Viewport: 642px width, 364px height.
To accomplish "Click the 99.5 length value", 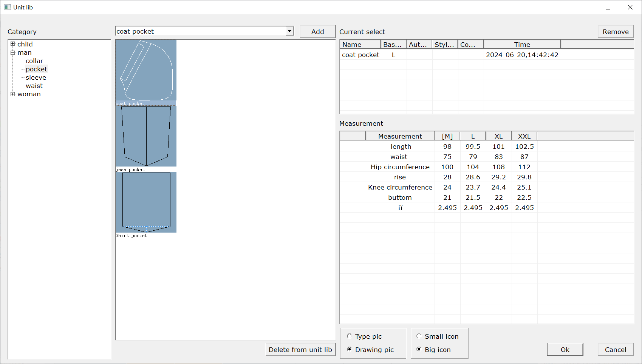I will (x=473, y=147).
